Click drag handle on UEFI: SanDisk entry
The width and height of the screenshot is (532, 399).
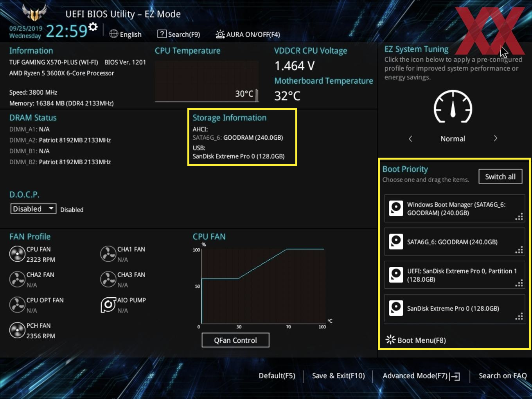point(519,283)
